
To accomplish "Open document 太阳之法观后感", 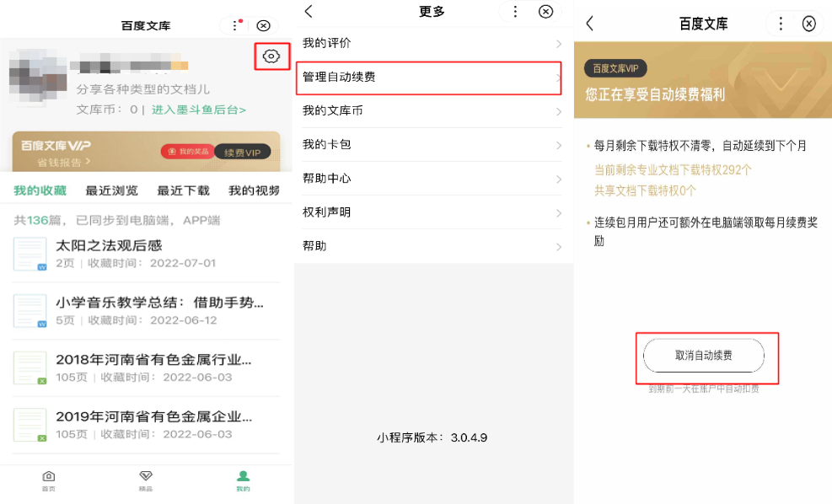I will [x=147, y=254].
